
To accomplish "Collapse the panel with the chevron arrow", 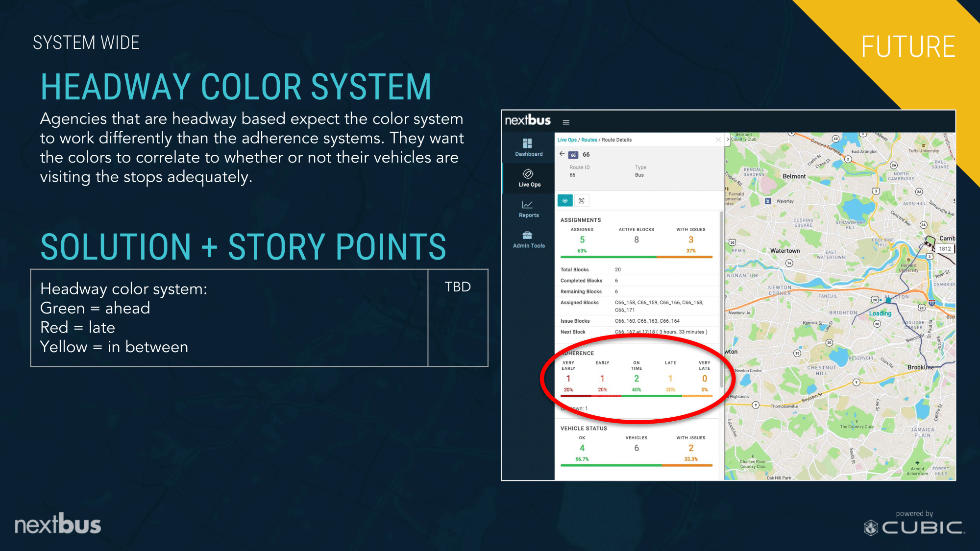I will 728,140.
